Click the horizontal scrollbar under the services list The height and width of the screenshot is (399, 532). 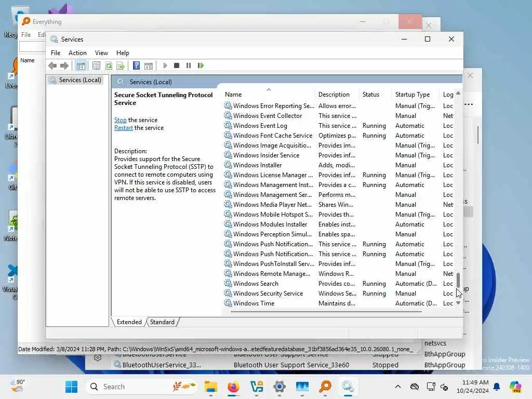326,312
